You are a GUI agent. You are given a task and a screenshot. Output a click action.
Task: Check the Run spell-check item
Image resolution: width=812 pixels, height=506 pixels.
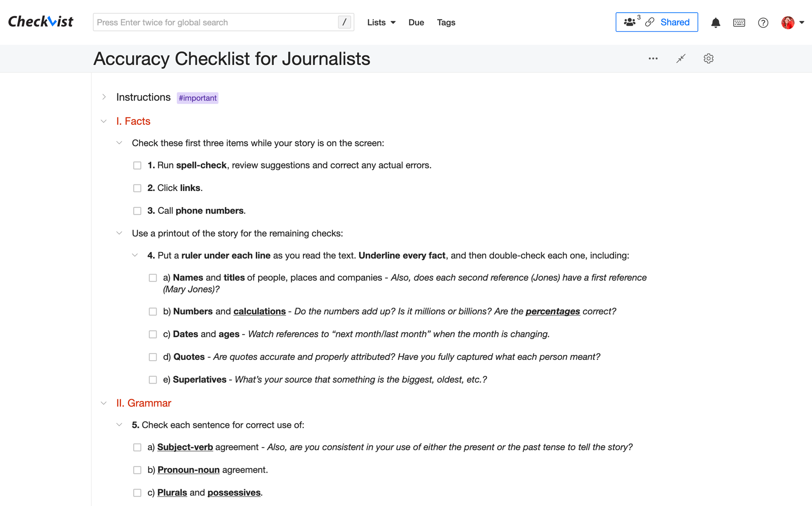(137, 165)
